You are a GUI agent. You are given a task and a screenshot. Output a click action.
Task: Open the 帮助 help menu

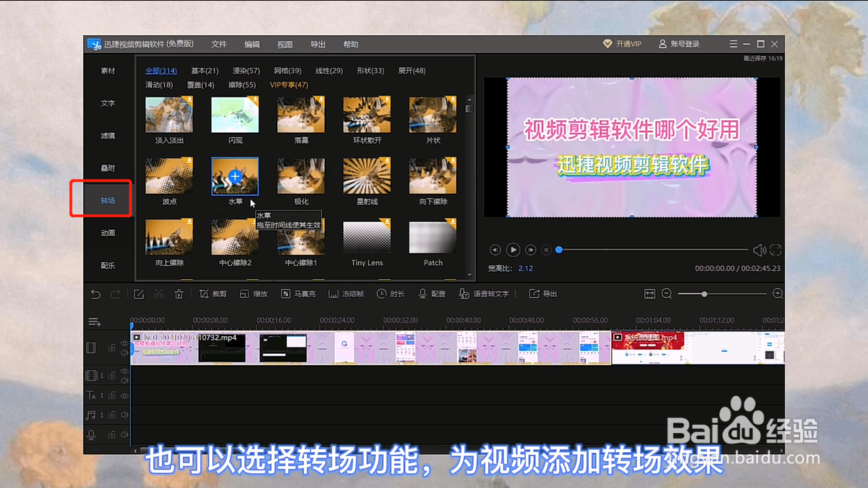coord(350,44)
